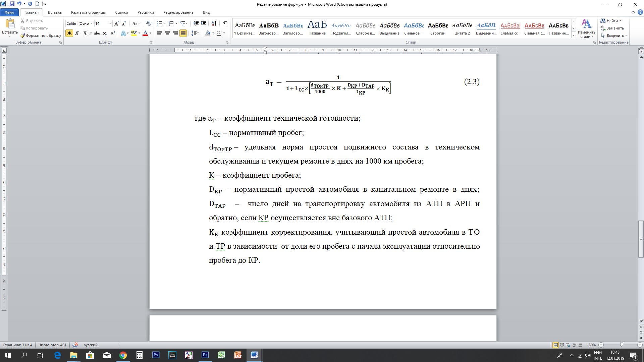
Task: Click Заменить replace button
Action: point(612,28)
